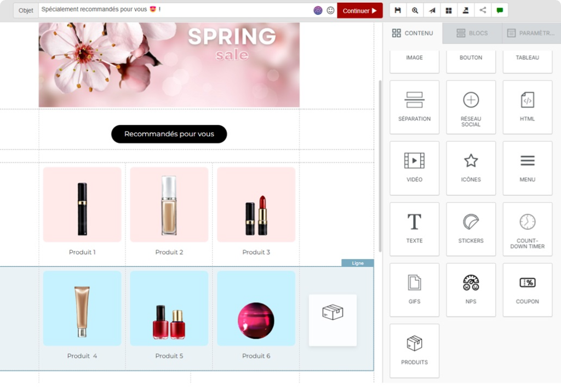Click the Produit 3 text label
Screen dimensions: 561x392
click(256, 252)
